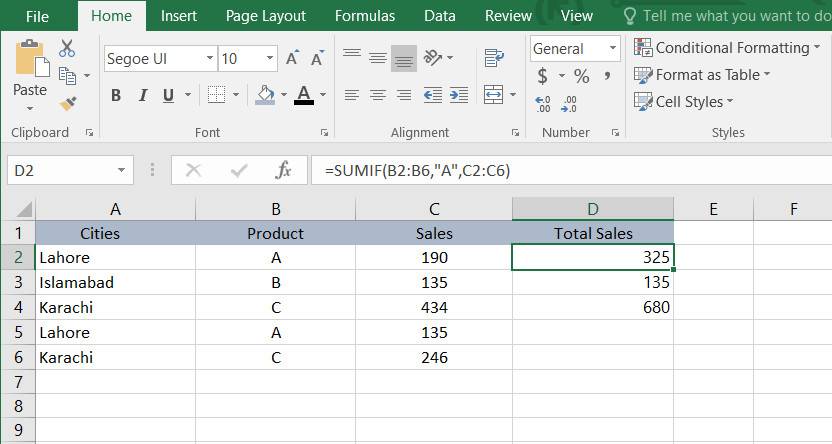Select the Format Painter brush
The width and height of the screenshot is (832, 444).
[x=67, y=102]
